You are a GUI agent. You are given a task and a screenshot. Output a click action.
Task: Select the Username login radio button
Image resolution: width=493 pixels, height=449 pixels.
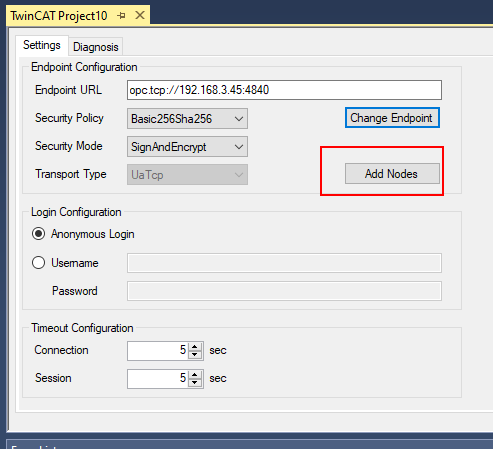(38, 263)
